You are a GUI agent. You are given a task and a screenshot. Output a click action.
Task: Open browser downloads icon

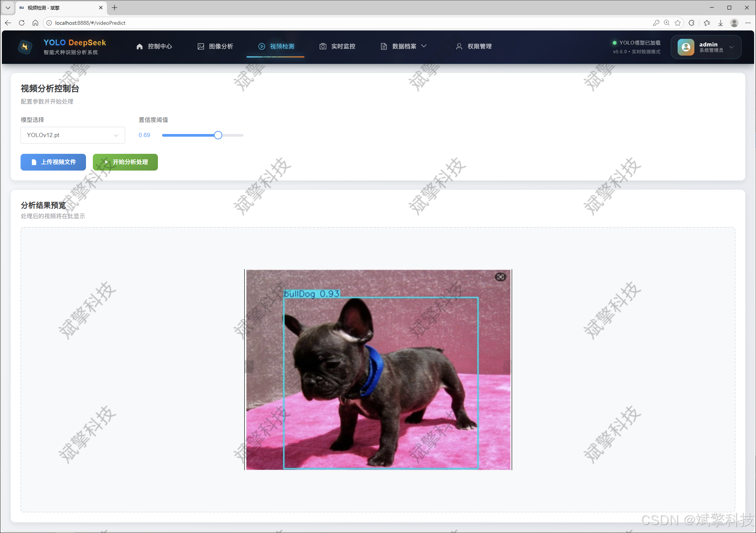tap(720, 23)
